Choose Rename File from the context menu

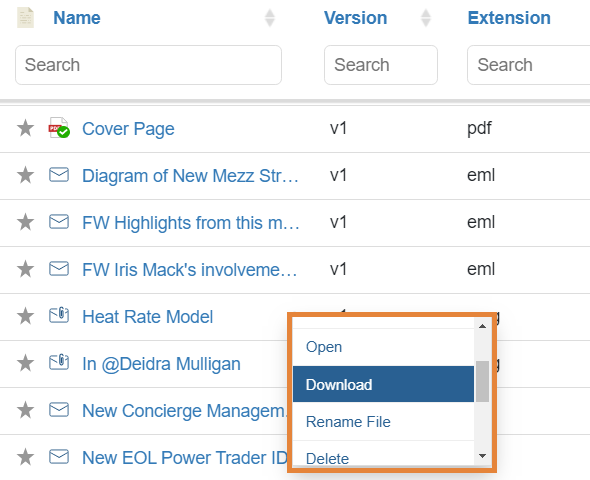click(x=383, y=422)
